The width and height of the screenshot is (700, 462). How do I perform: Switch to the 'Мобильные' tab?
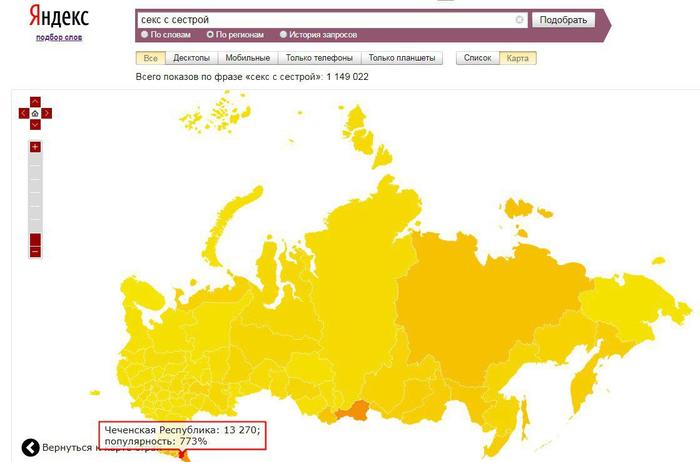pyautogui.click(x=247, y=58)
